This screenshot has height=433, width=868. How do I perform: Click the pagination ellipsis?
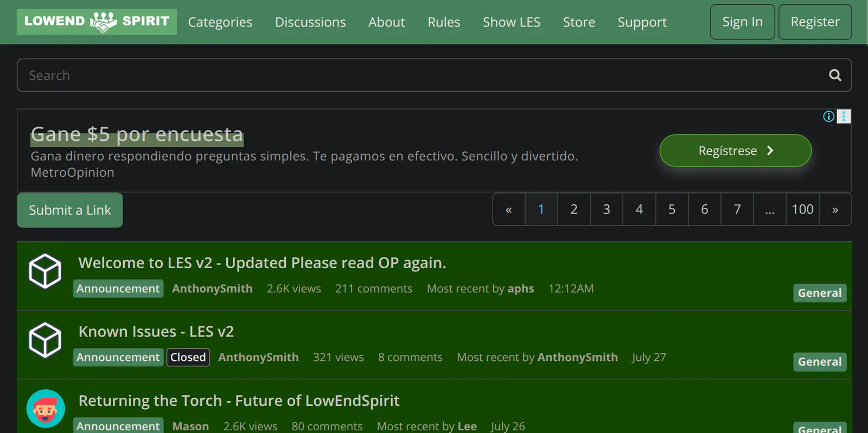[x=770, y=209]
